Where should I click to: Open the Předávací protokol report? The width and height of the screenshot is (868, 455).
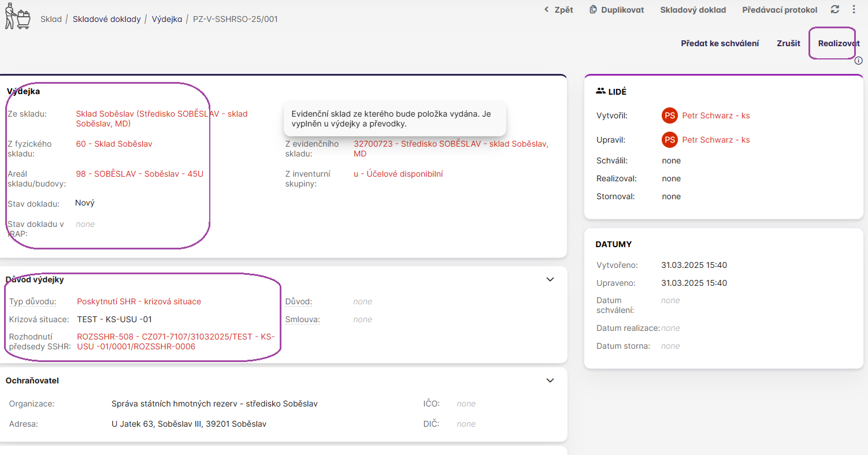pos(780,10)
